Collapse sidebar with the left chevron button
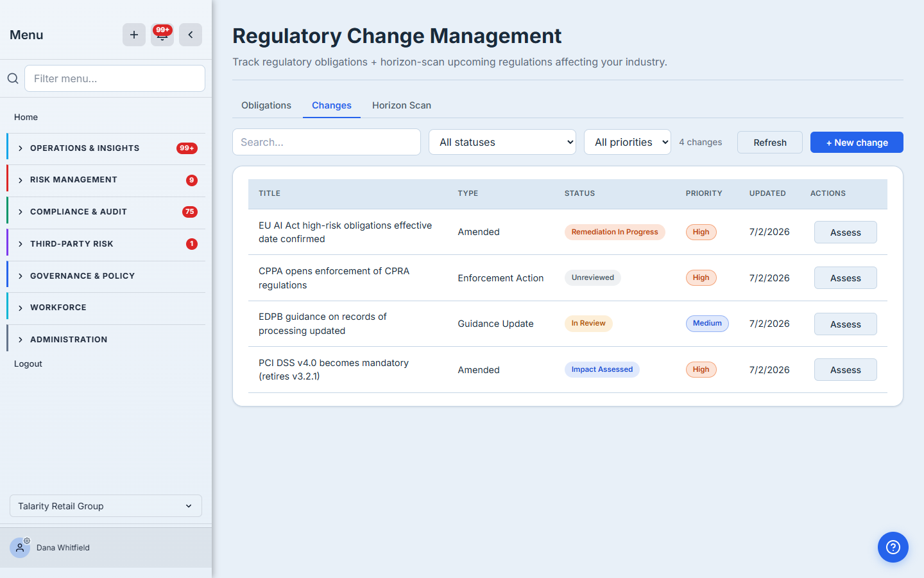 [x=191, y=35]
